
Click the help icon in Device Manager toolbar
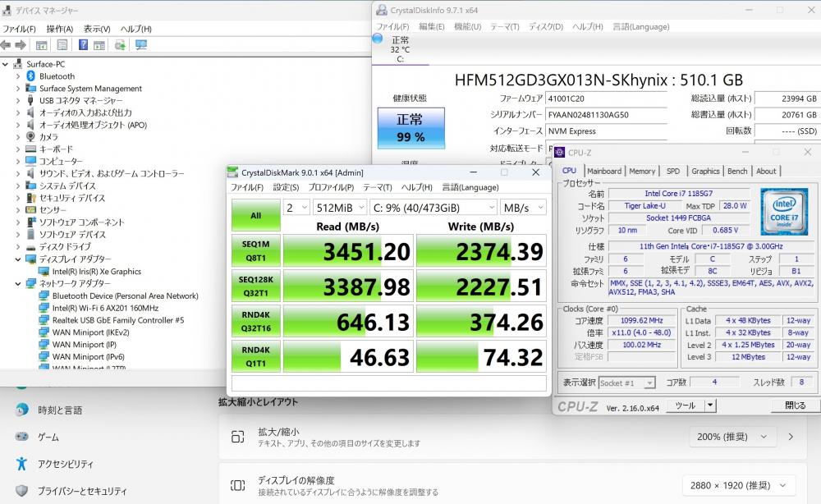click(83, 45)
